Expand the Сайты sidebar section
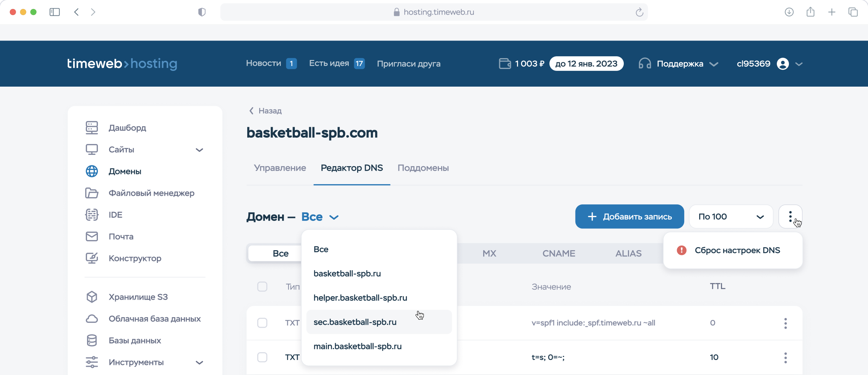This screenshot has height=375, width=868. click(x=199, y=150)
